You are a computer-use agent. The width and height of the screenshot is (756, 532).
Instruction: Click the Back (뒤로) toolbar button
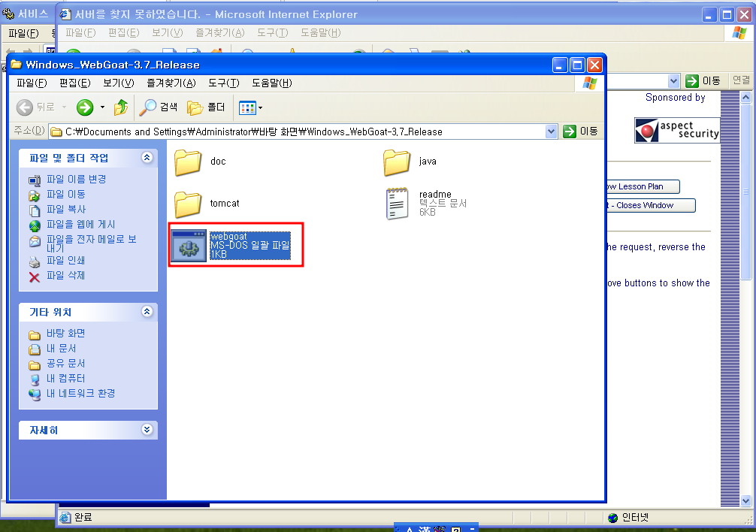tap(35, 107)
